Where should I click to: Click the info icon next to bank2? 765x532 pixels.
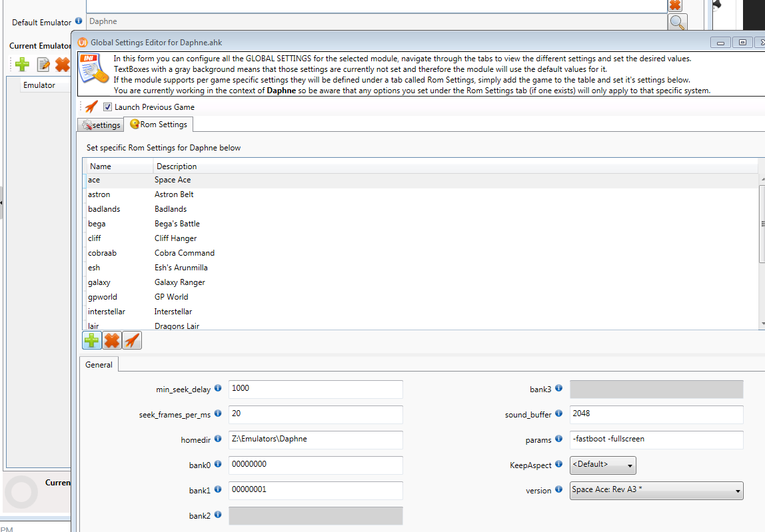click(218, 515)
